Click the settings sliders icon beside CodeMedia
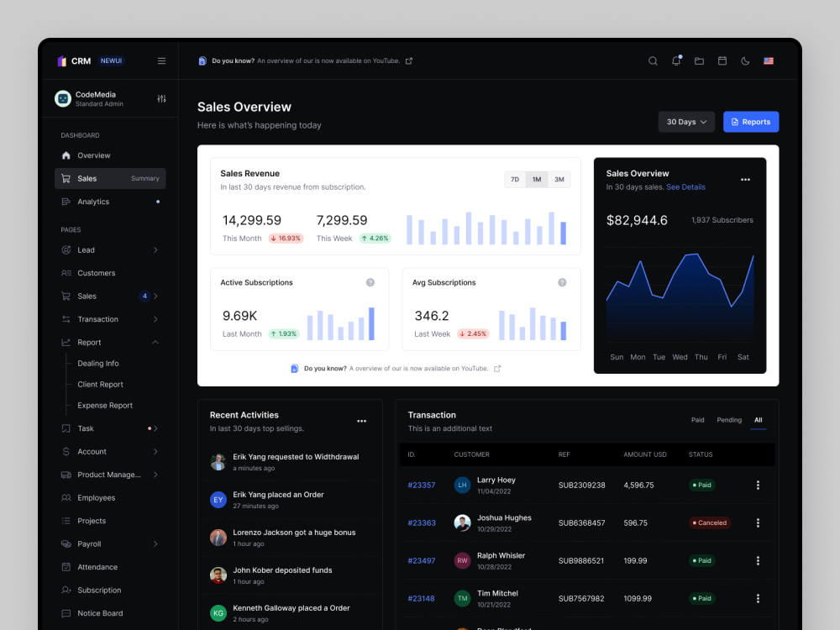Screen dimensions: 840x630 point(161,98)
